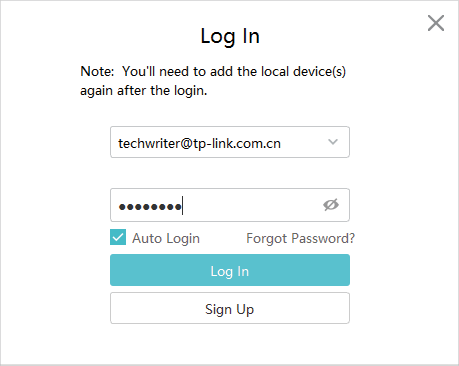Disable automatic login option

coord(118,237)
